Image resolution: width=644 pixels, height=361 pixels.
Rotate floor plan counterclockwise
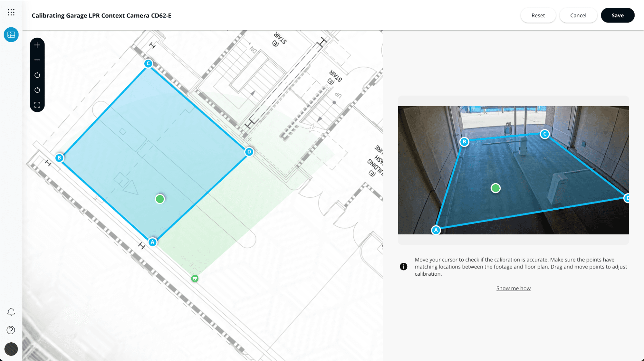(x=37, y=90)
